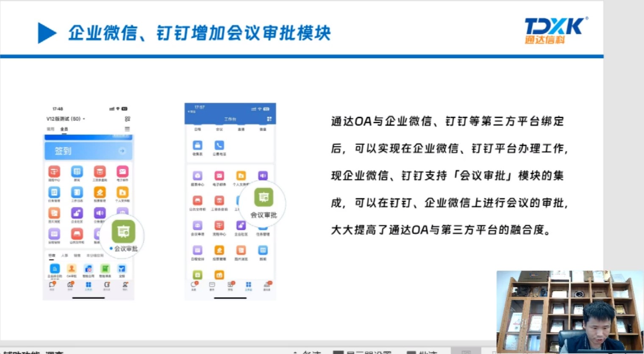Tap 投票管理 icon in V12版测试 phone
The width and height of the screenshot is (644, 354).
100,192
